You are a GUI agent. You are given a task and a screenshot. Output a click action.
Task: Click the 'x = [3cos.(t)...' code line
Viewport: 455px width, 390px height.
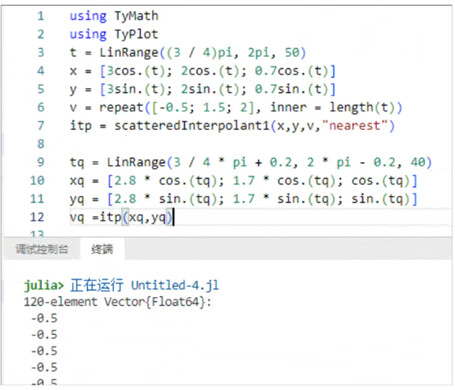203,71
